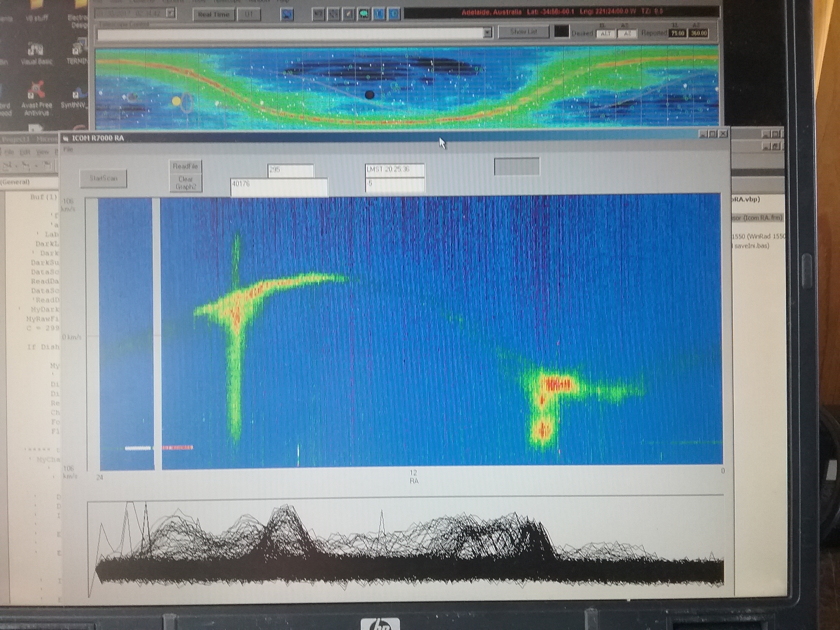Click the black indicator box next to Show List
The image size is (840, 630).
coord(561,32)
